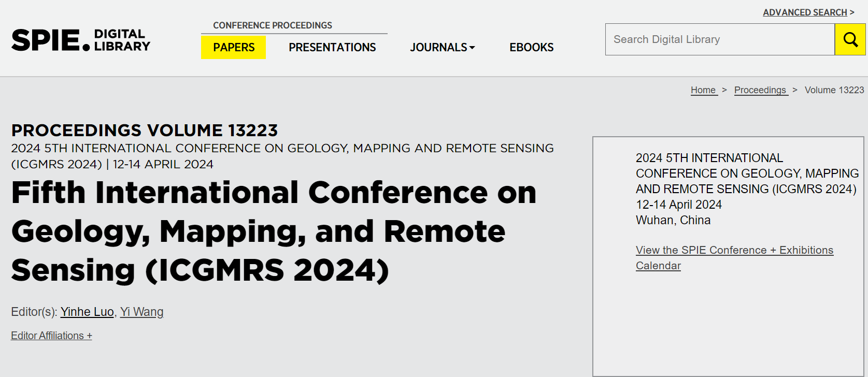
Task: Focus the Search Digital Library field
Action: coord(720,39)
